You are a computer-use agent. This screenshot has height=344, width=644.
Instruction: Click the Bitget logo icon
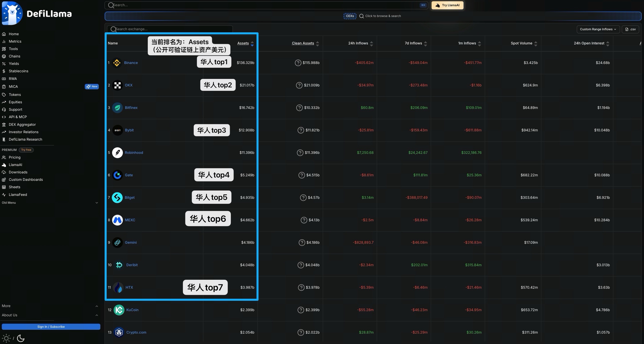click(x=117, y=197)
